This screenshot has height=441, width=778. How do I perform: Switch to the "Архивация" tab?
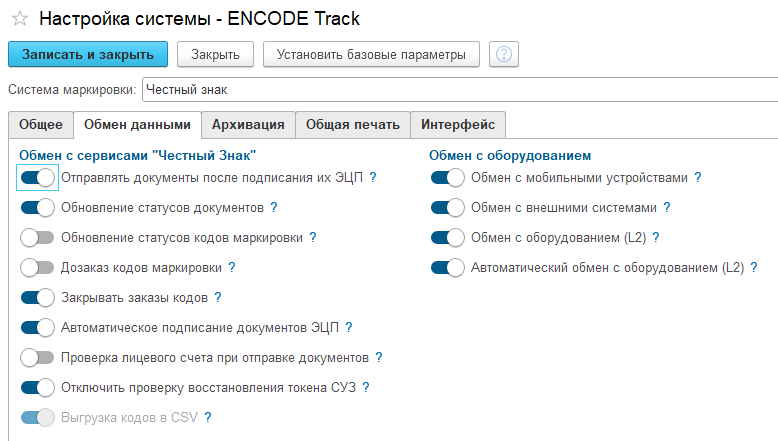pos(249,125)
